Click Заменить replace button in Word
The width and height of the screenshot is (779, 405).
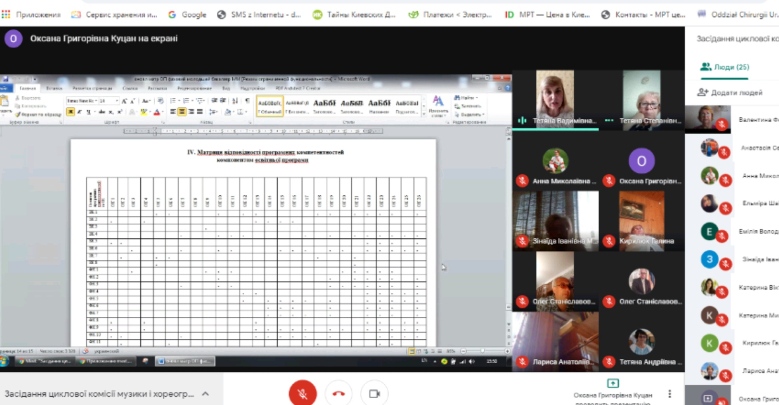point(467,106)
